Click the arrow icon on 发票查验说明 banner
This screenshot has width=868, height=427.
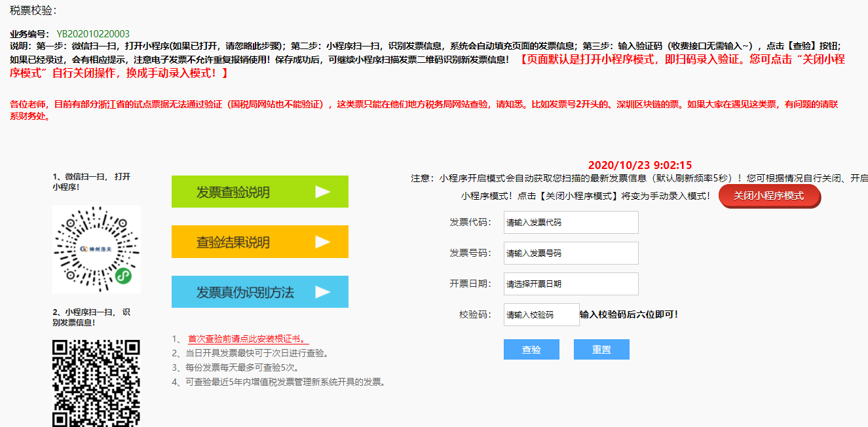[x=322, y=192]
